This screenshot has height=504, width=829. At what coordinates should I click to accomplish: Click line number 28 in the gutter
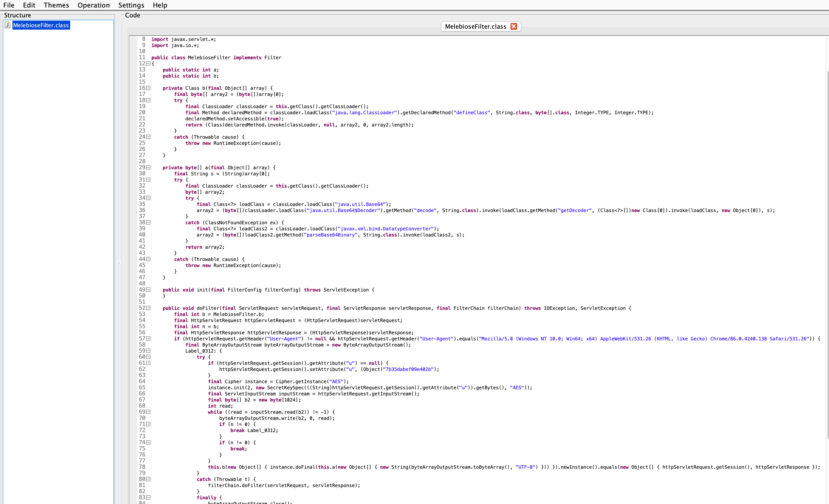click(142, 161)
